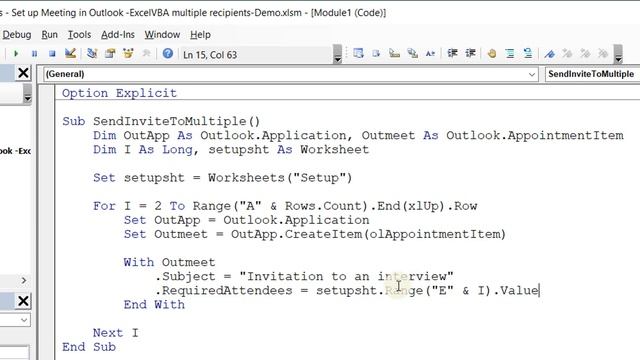
Task: Click the 'With Outmeet' line
Action: (x=169, y=262)
